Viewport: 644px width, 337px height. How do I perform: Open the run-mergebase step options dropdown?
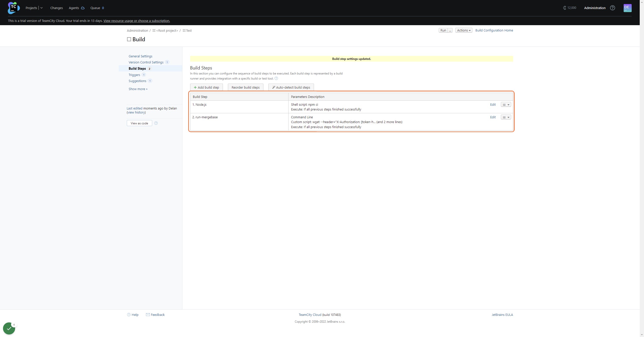(506, 117)
